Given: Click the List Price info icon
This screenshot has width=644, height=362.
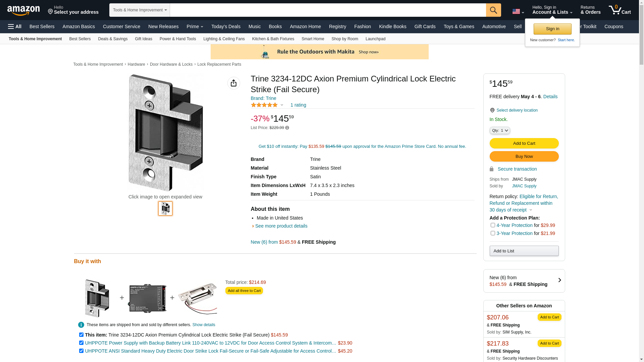Looking at the screenshot, I should (x=287, y=128).
